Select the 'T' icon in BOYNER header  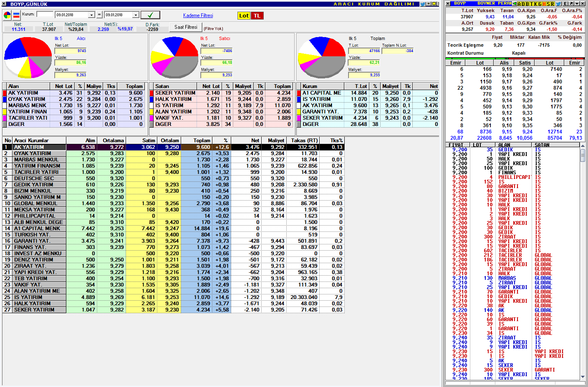(531, 4)
